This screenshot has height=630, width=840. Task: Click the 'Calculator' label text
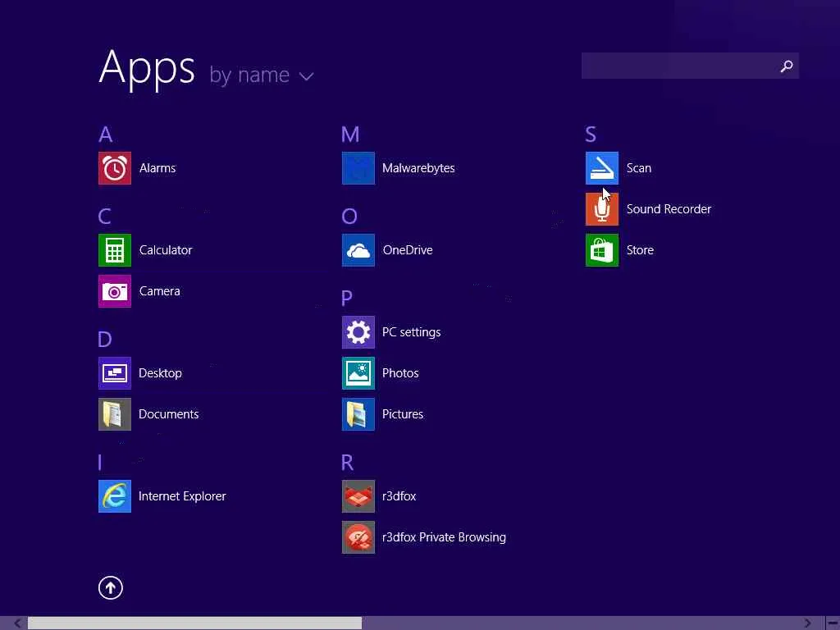coord(166,250)
